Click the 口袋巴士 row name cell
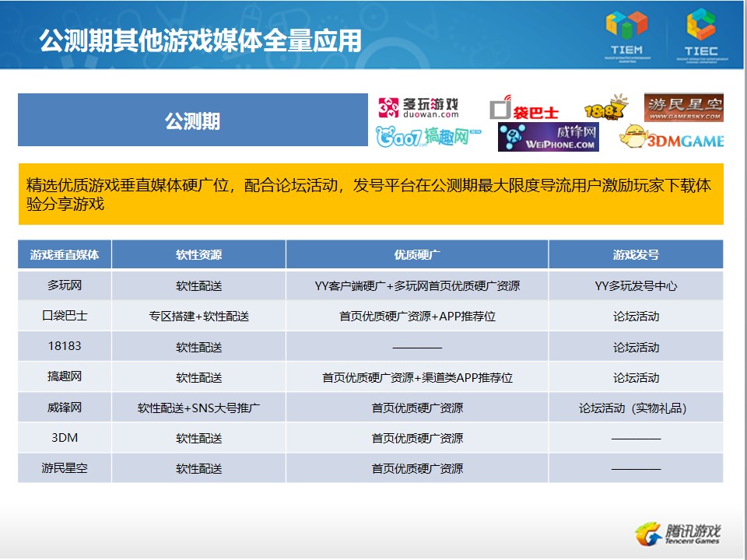 click(x=65, y=316)
